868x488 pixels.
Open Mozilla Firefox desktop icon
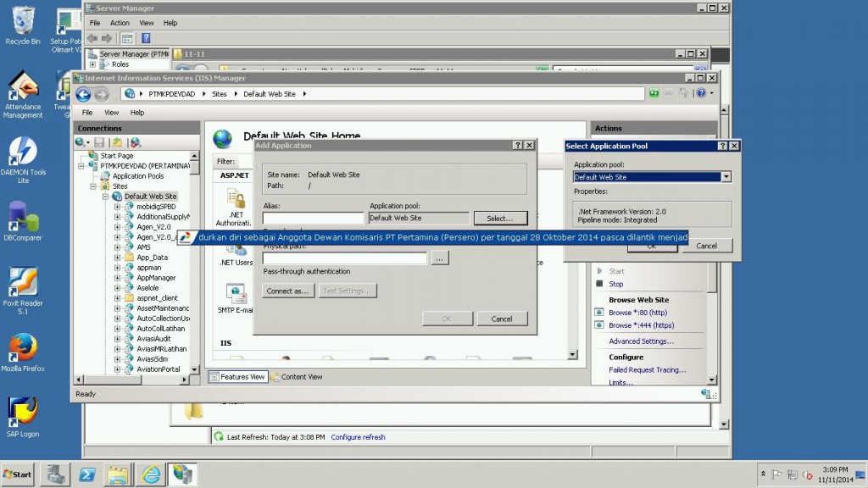[x=23, y=347]
